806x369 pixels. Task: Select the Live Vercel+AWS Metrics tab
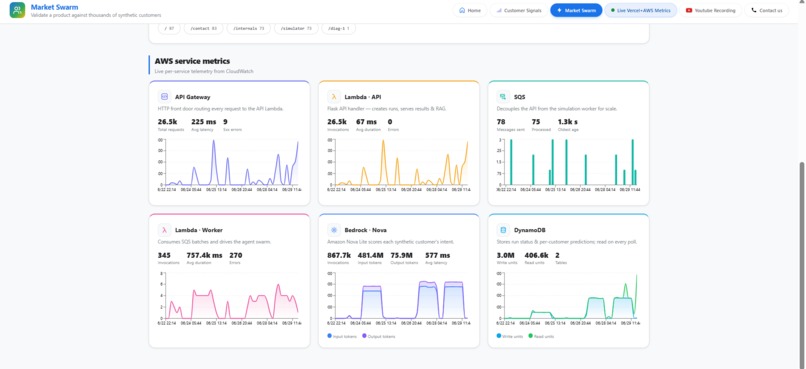coord(640,10)
